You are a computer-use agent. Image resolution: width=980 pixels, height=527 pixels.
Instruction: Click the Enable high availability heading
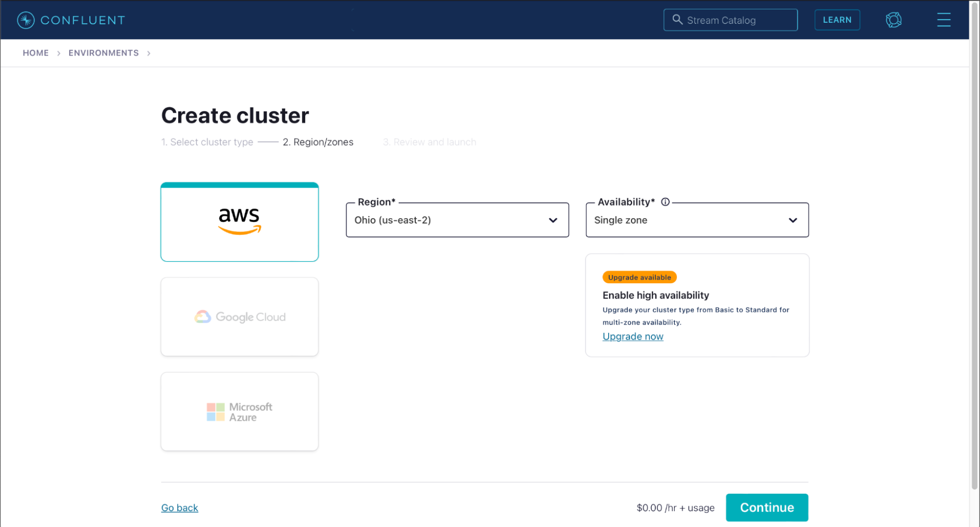pyautogui.click(x=656, y=295)
